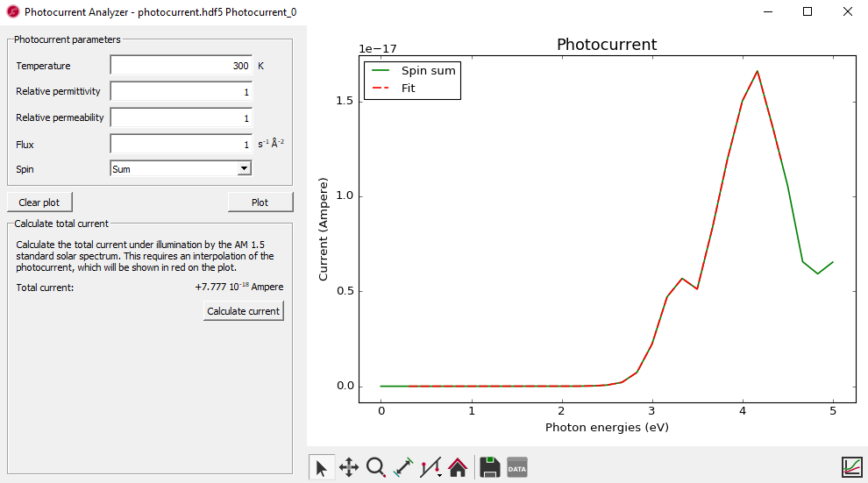Image resolution: width=868 pixels, height=483 pixels.
Task: Open the Spin dropdown list
Action: tap(181, 169)
